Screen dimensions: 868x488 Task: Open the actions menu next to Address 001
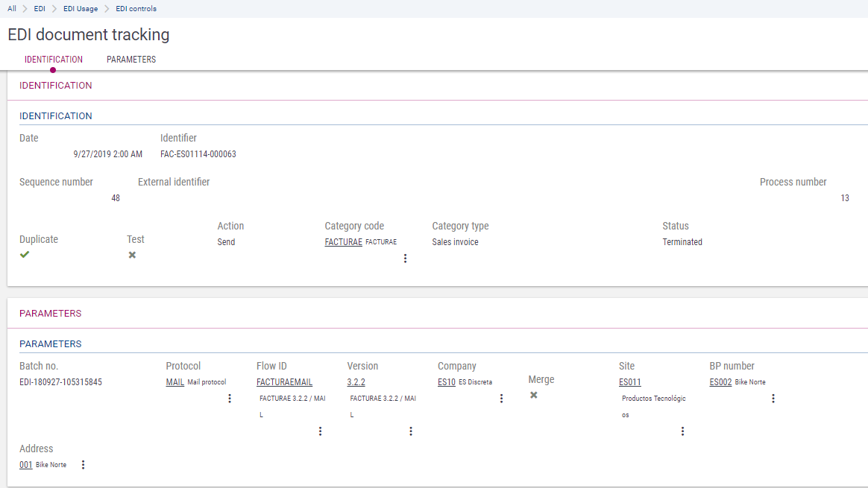point(83,465)
